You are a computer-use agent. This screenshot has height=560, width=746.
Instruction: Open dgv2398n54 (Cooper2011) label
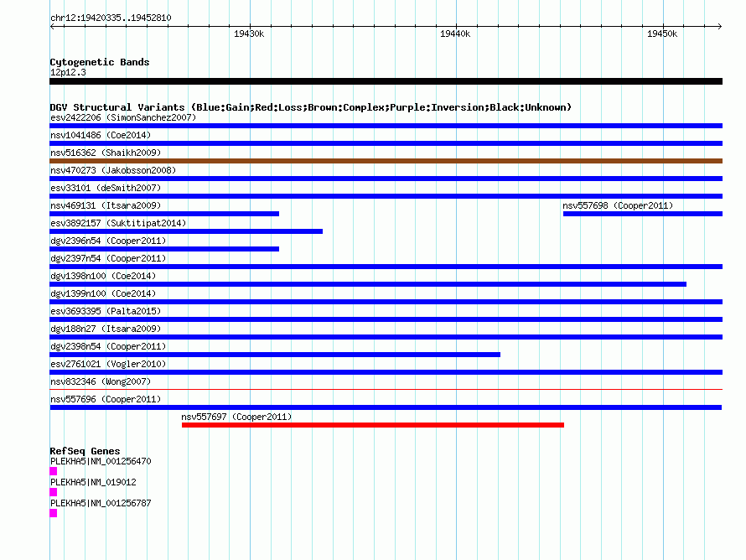coord(108,346)
